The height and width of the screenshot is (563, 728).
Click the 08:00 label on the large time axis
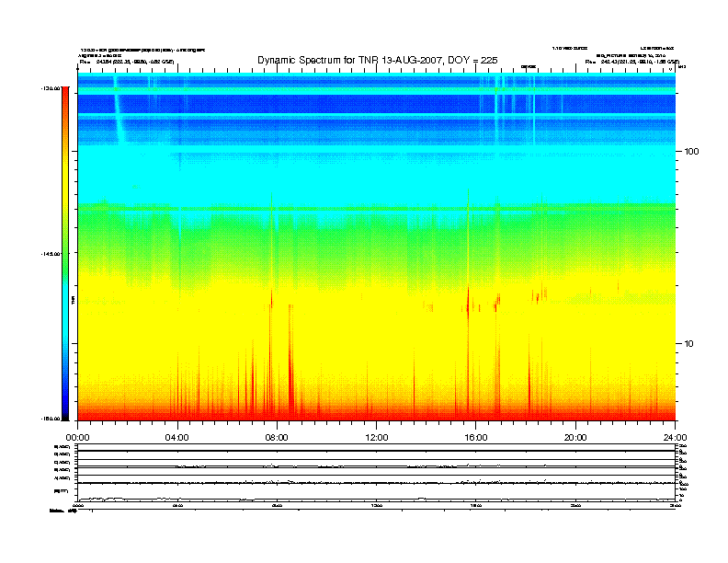point(277,438)
